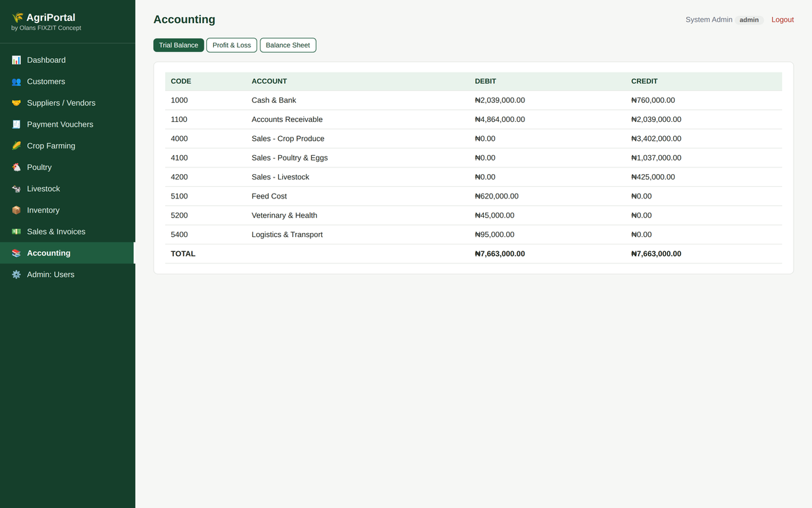Screen dimensions: 812x508
Task: Click the Feed Cost account name
Action: click(269, 196)
